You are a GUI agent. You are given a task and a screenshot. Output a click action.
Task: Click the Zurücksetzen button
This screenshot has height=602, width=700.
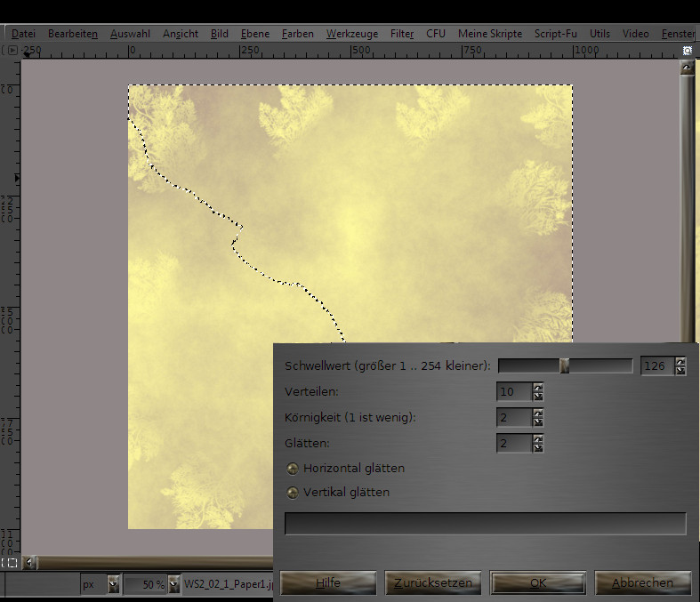433,583
